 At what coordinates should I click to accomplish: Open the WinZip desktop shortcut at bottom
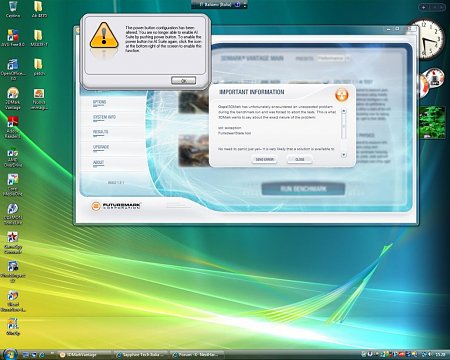(x=13, y=326)
